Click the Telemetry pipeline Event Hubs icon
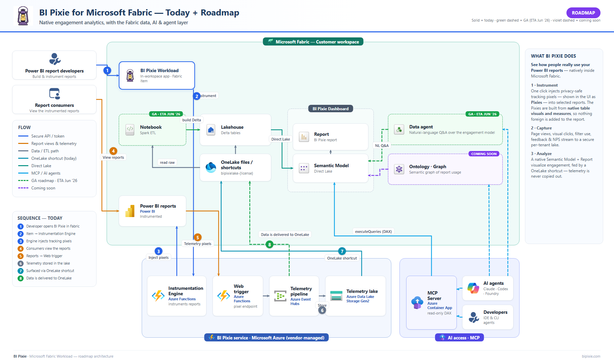Image resolution: width=614 pixels, height=364 pixels. tap(280, 296)
